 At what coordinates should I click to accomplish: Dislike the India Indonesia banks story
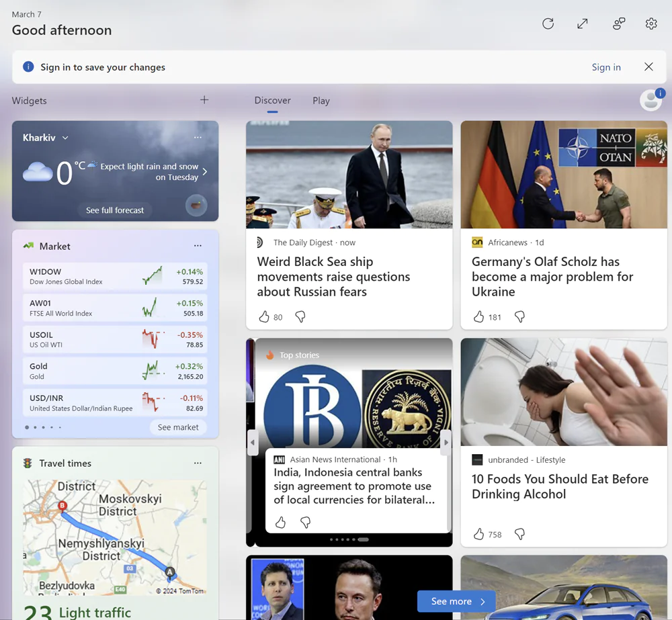coord(305,523)
